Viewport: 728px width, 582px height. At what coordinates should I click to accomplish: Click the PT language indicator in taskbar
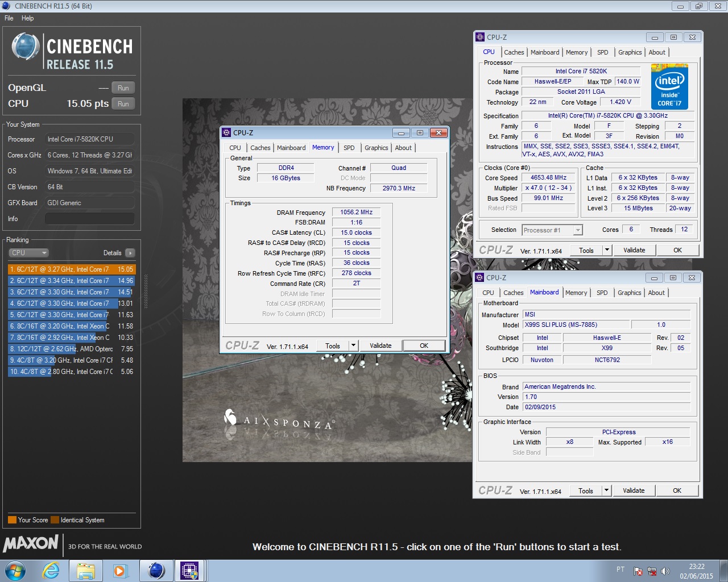[x=621, y=569]
